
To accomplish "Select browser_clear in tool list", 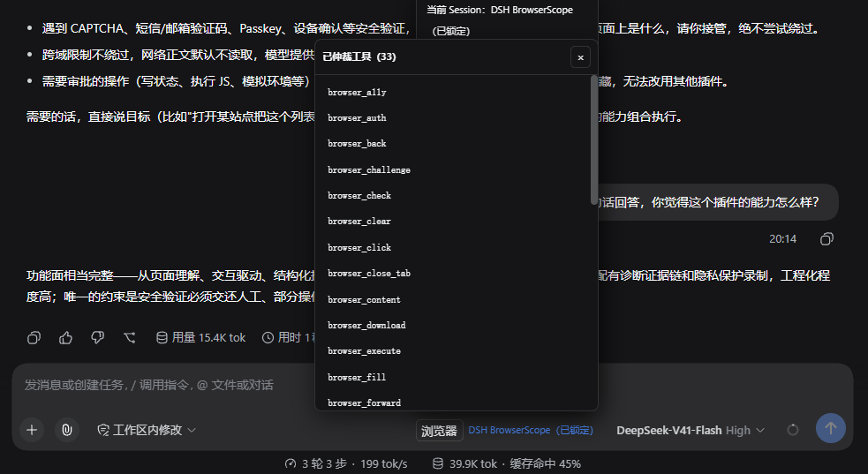I will (x=359, y=222).
